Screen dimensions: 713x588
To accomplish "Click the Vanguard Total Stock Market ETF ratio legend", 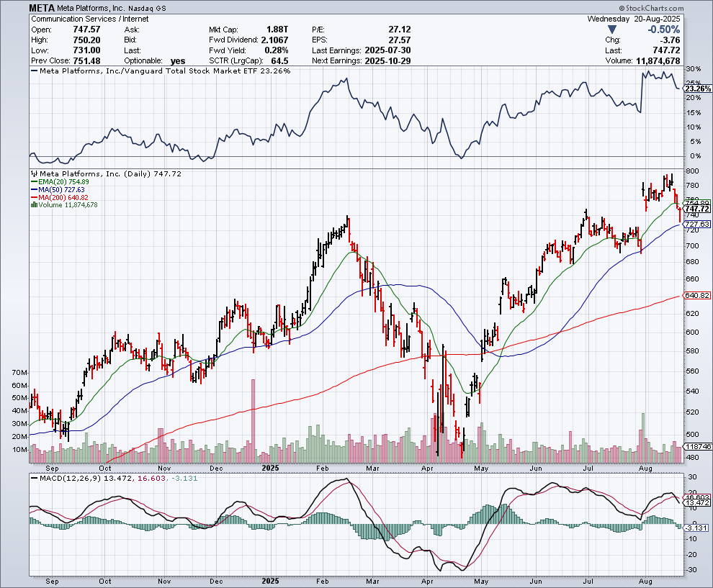I will 161,71.
